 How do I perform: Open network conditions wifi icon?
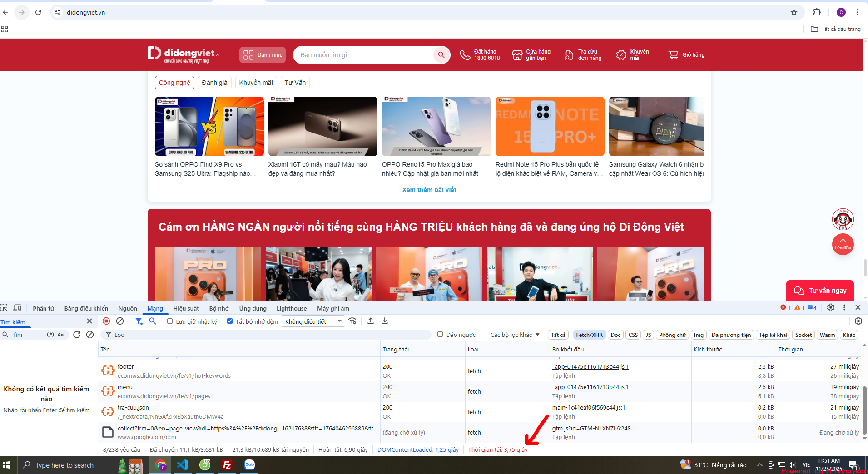tap(352, 321)
